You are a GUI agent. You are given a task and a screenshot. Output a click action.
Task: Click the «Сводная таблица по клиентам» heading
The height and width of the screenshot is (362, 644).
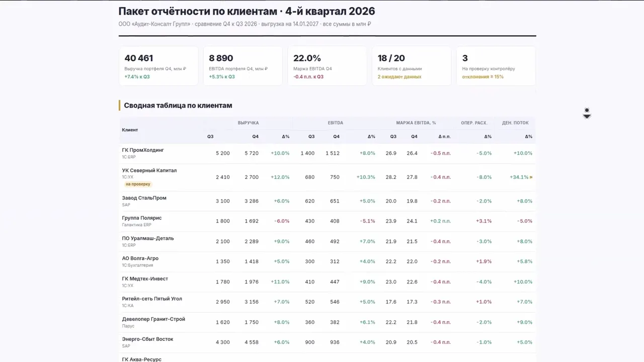(x=178, y=106)
